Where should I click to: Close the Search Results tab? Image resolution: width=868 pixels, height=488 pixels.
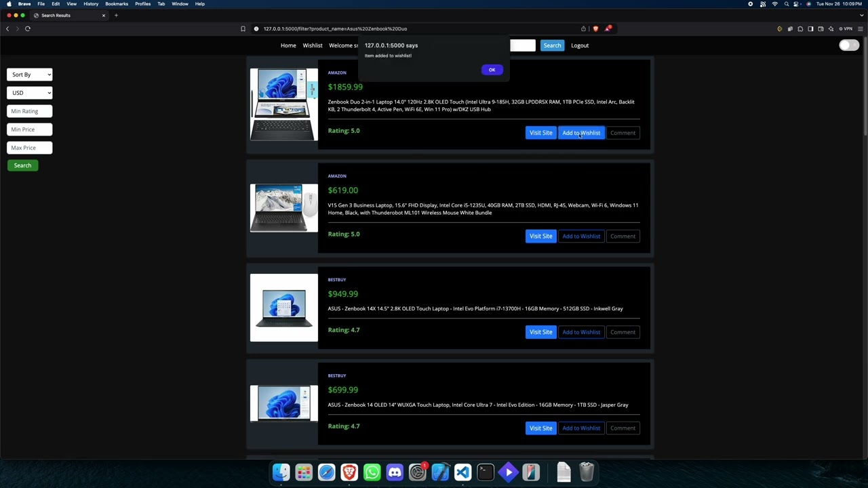click(104, 15)
